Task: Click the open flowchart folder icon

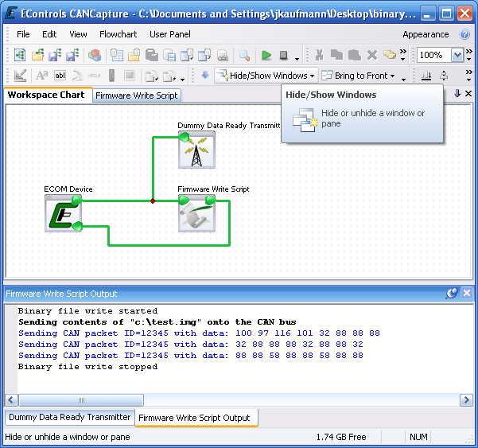Action: tap(37, 55)
